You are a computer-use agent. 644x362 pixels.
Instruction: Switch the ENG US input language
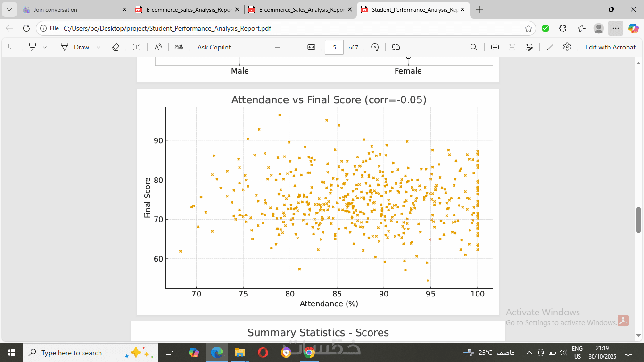point(577,353)
